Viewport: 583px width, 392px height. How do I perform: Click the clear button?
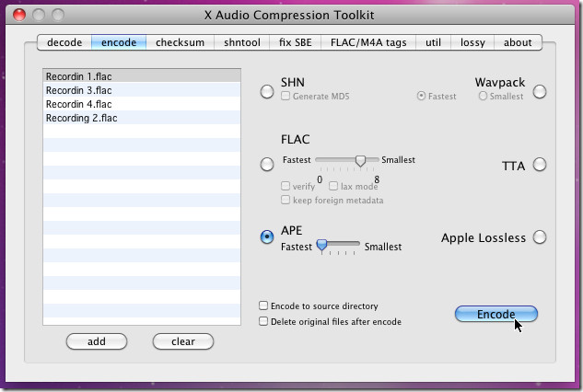[183, 341]
